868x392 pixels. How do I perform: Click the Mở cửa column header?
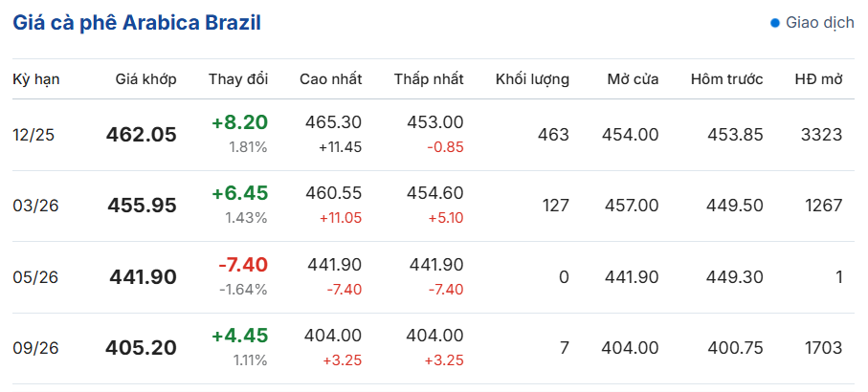[633, 79]
